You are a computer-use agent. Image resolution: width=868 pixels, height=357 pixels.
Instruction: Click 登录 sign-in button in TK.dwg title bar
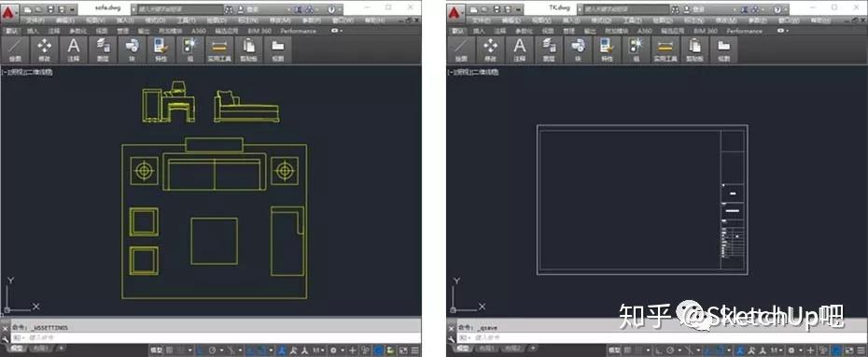pyautogui.click(x=699, y=9)
